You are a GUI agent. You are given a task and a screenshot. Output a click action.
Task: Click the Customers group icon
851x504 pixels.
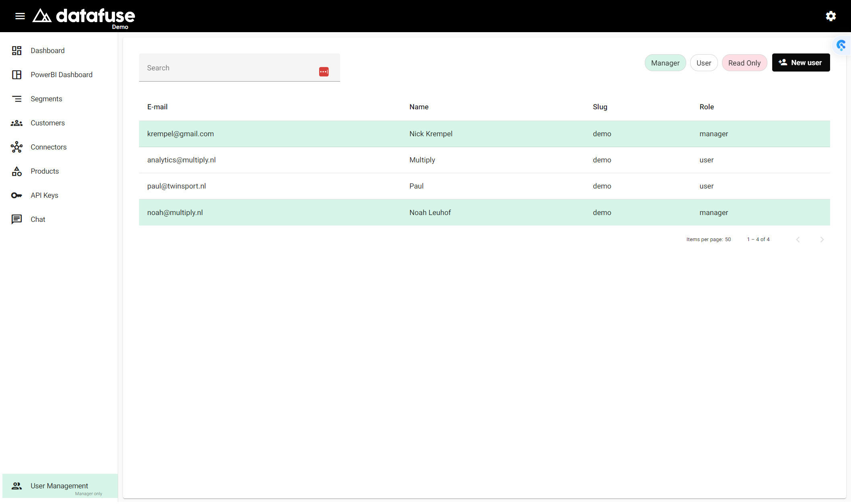click(16, 123)
